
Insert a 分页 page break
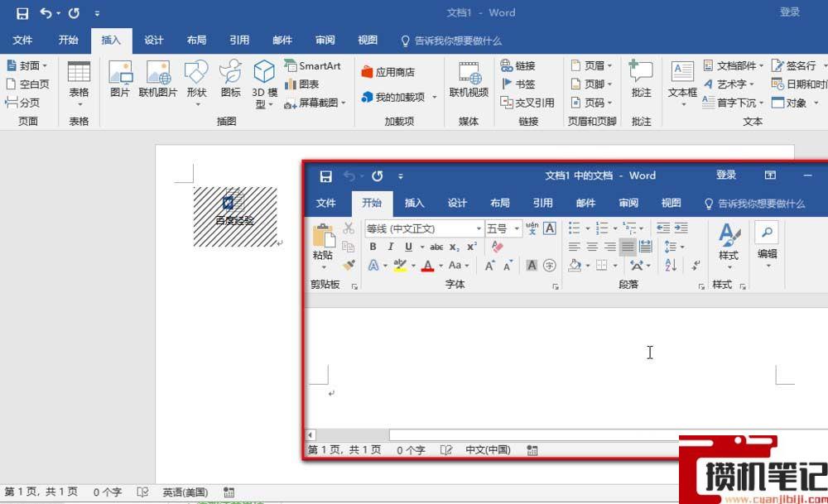22,103
